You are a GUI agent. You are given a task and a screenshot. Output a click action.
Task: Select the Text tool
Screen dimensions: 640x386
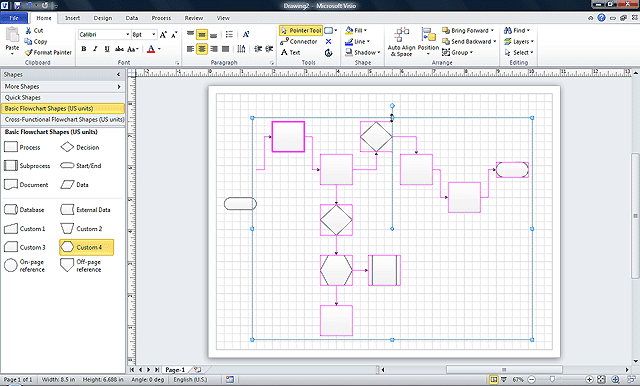pyautogui.click(x=291, y=53)
